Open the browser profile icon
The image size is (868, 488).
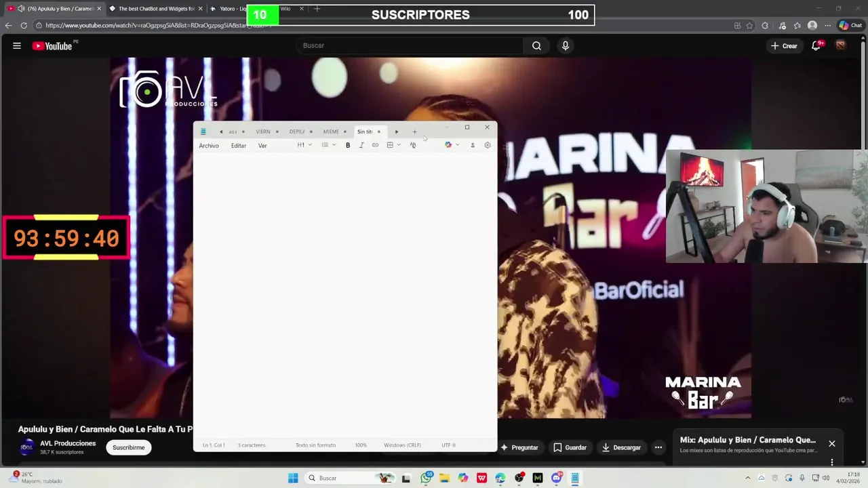tap(812, 26)
